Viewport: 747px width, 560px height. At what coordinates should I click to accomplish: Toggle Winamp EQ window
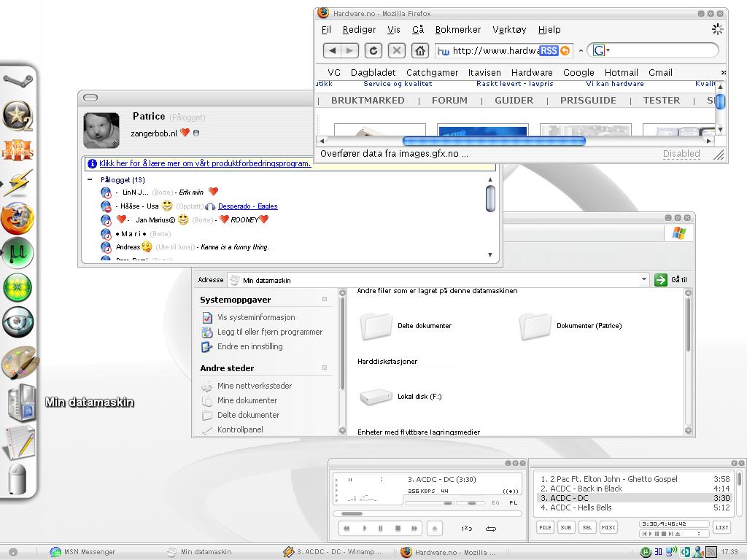[495, 503]
